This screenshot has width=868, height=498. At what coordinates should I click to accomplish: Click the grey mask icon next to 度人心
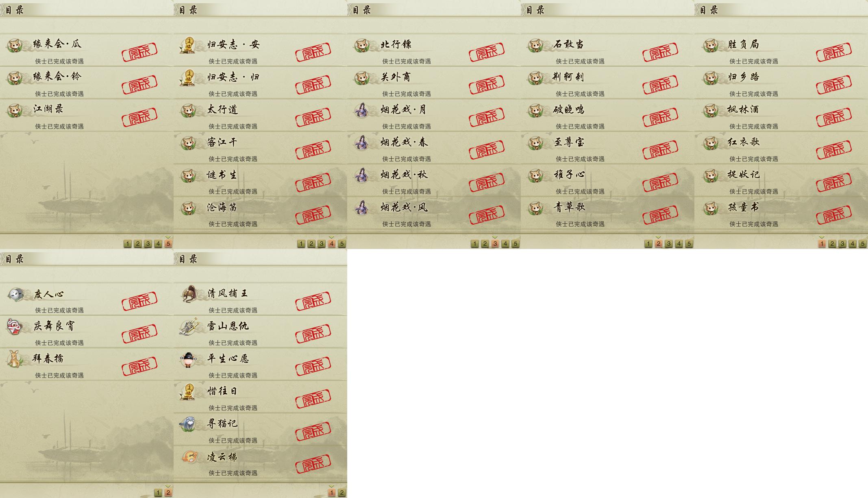pyautogui.click(x=15, y=294)
